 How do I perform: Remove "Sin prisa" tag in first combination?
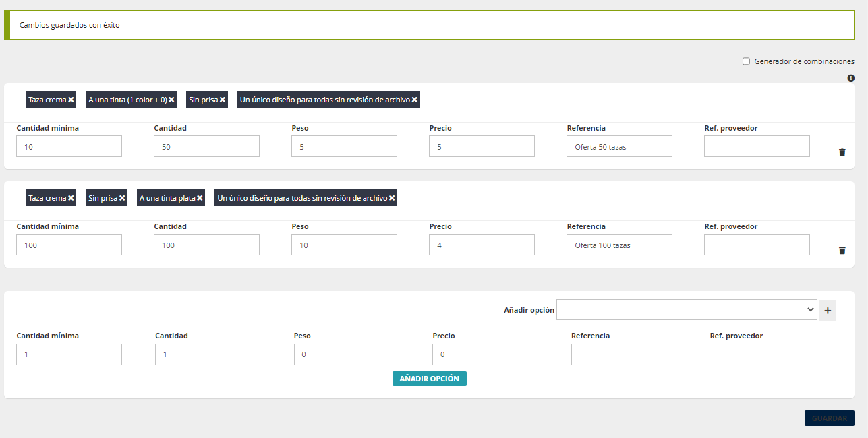(222, 100)
